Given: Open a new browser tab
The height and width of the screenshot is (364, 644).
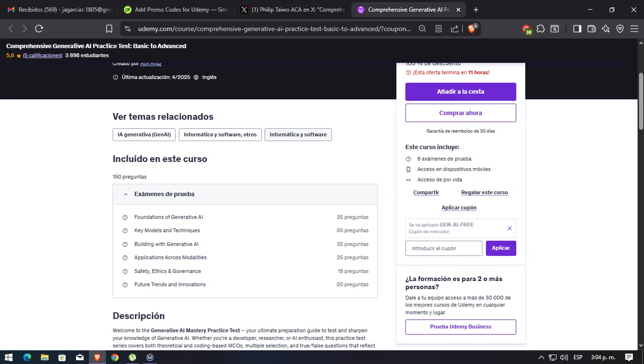Looking at the screenshot, I should pyautogui.click(x=476, y=9).
